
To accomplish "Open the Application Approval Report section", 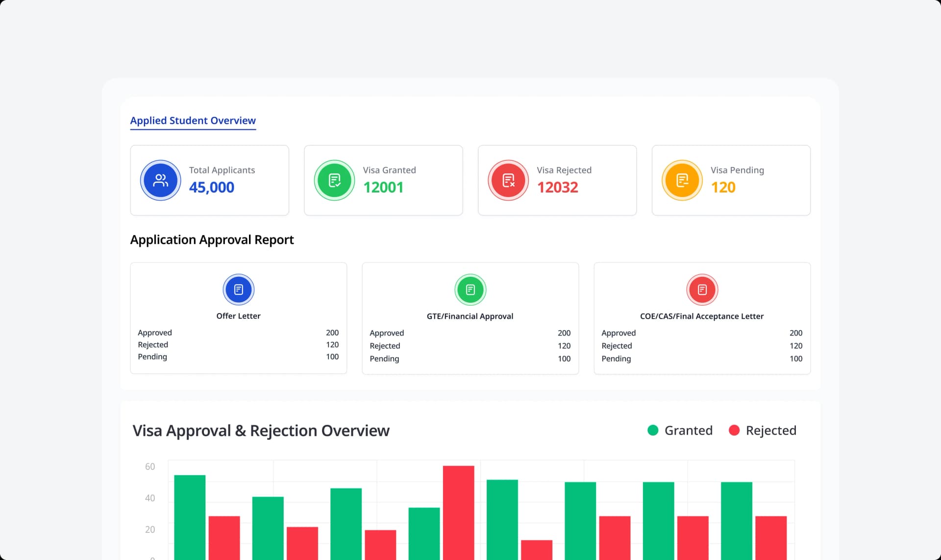I will pyautogui.click(x=212, y=240).
